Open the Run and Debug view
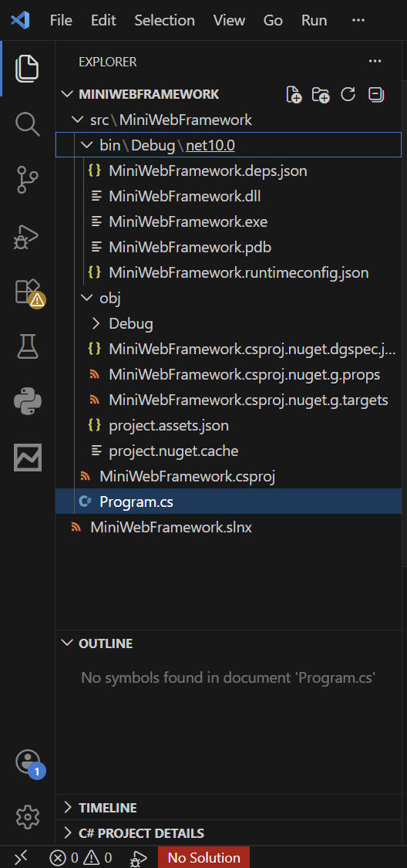The width and height of the screenshot is (407, 868). tap(28, 237)
